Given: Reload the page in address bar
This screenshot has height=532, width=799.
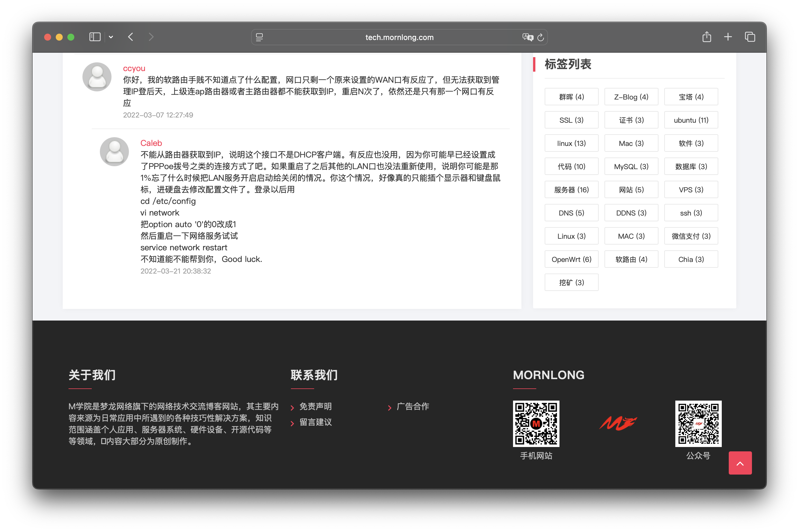Looking at the screenshot, I should coord(541,37).
